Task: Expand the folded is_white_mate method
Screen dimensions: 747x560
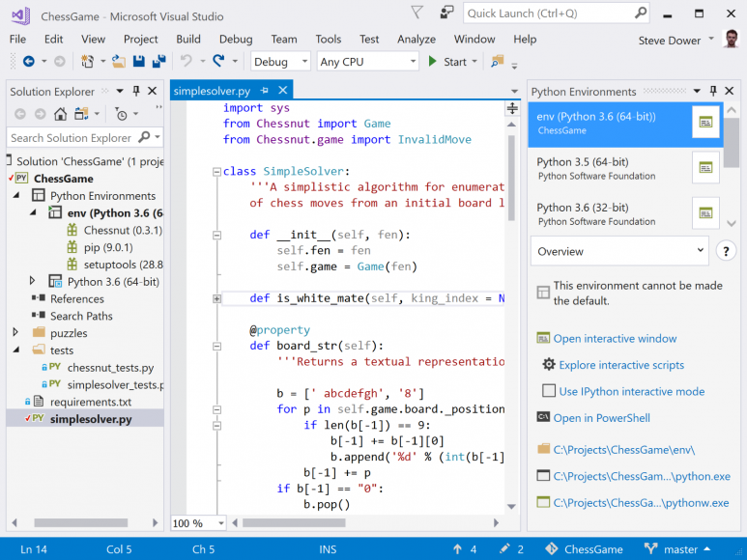Action: pos(216,299)
